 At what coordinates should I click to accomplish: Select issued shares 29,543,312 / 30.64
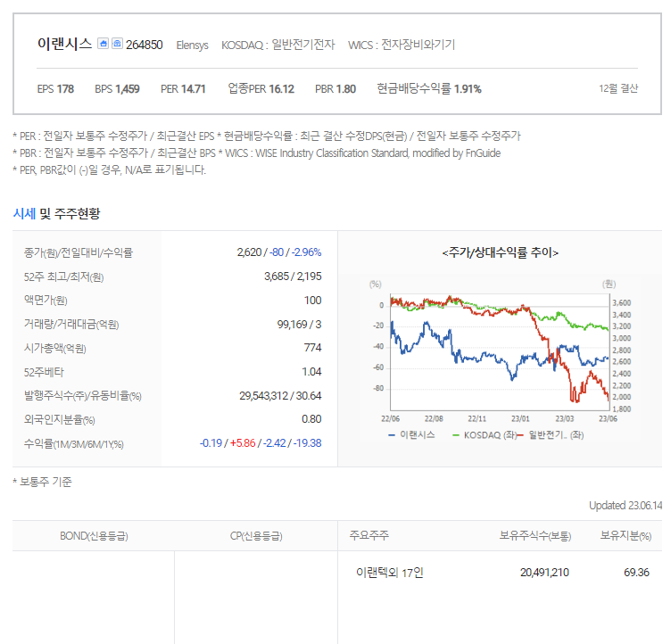280,395
